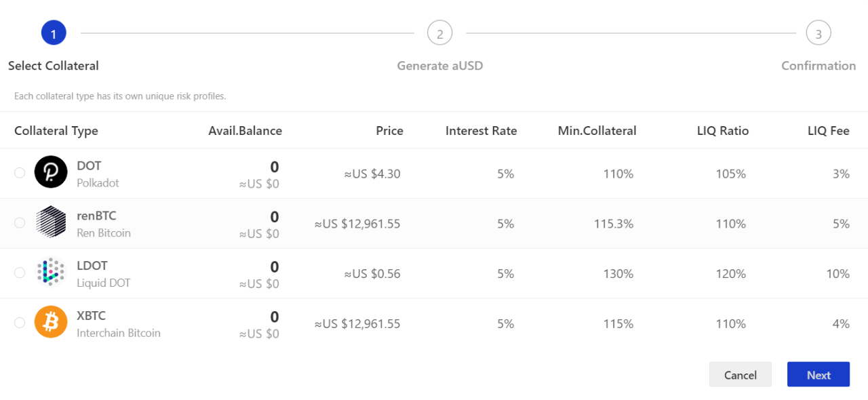Viewport: 868px width, 400px height.
Task: Select the XBTC collateral radio button
Action: tap(20, 323)
